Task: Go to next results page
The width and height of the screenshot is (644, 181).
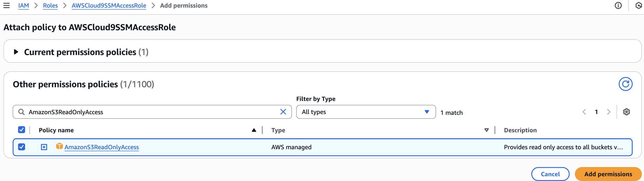Action: 608,112
